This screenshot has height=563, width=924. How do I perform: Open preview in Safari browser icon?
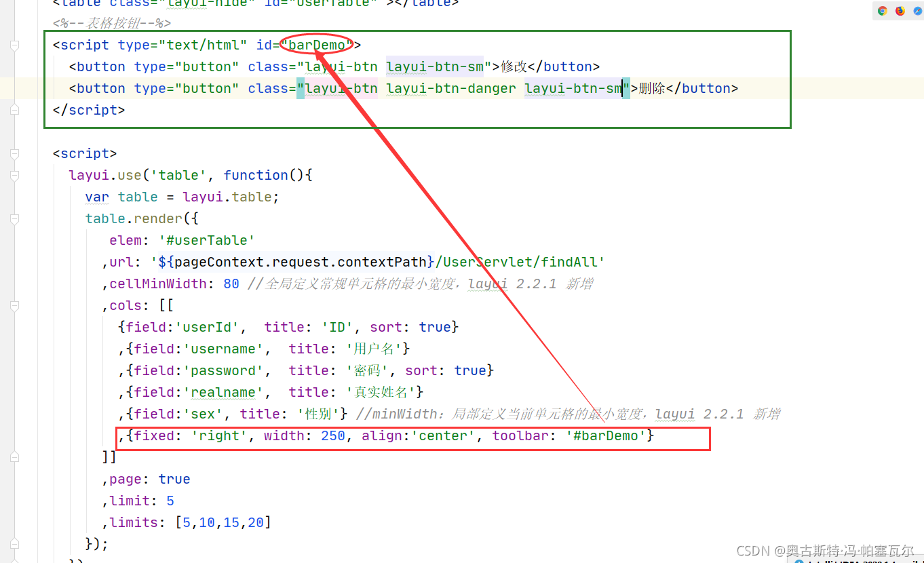pos(917,11)
